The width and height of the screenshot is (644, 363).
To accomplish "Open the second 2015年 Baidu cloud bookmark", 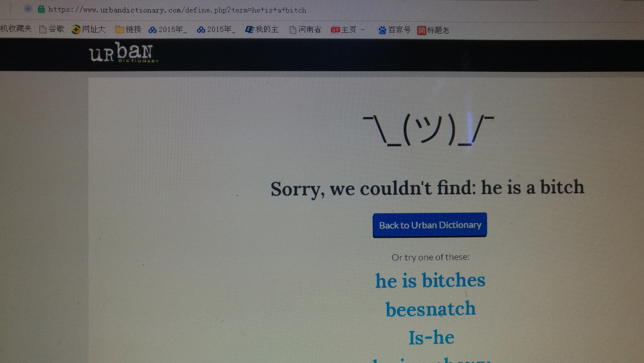I will [216, 30].
